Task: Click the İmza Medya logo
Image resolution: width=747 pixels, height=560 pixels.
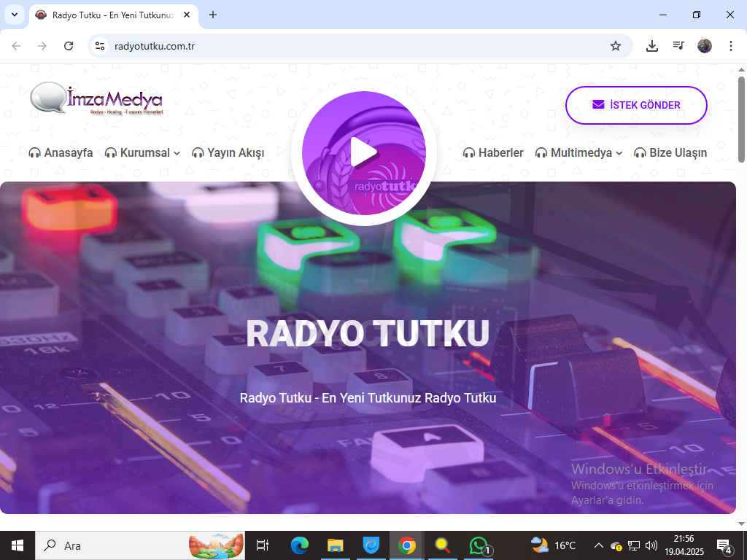Action: pos(97,98)
